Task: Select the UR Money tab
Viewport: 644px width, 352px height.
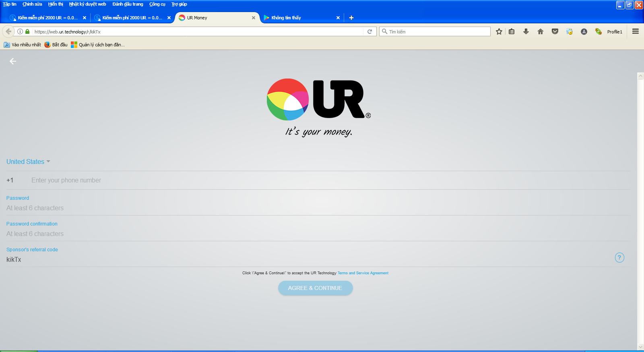Action: [x=217, y=18]
